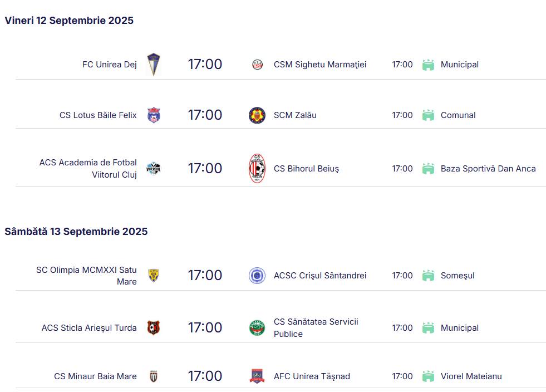546x392 pixels.
Task: Click the FC Unirea Dej club crest
Action: pos(153,65)
